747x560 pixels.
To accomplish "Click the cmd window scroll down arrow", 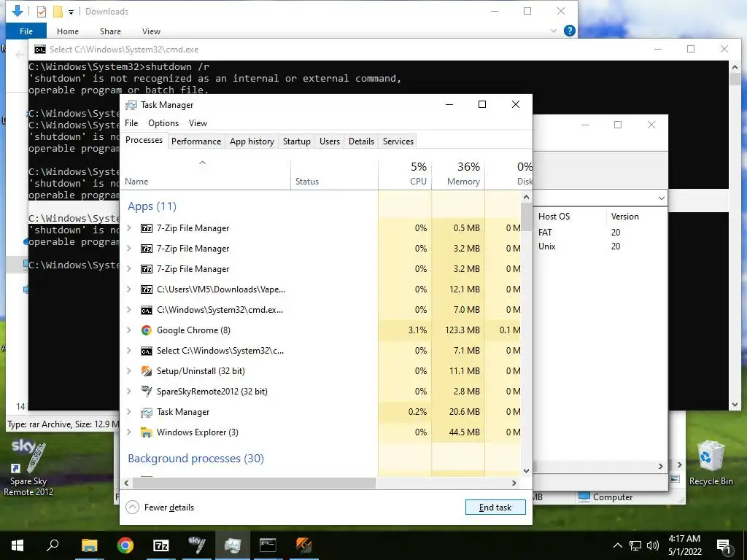I will pyautogui.click(x=735, y=405).
